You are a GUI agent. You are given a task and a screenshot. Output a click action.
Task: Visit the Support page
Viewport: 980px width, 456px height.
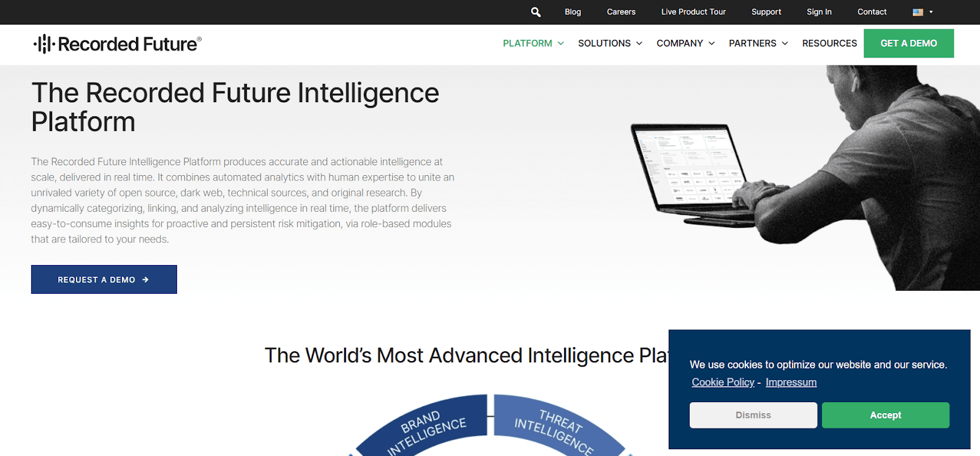click(x=766, y=12)
